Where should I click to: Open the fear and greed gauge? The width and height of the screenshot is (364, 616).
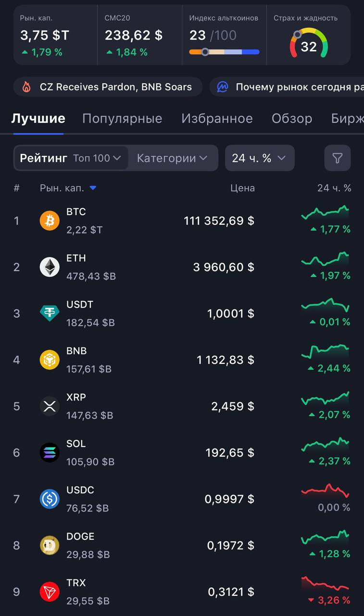tap(309, 43)
